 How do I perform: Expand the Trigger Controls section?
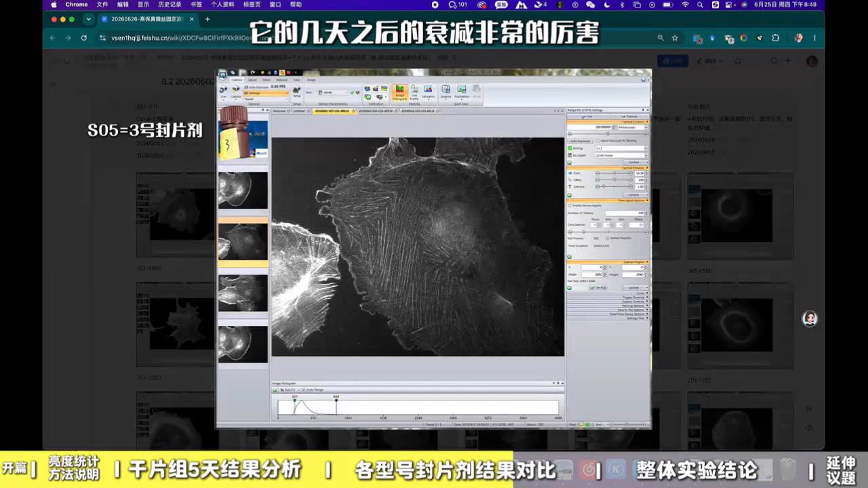pyautogui.click(x=608, y=298)
